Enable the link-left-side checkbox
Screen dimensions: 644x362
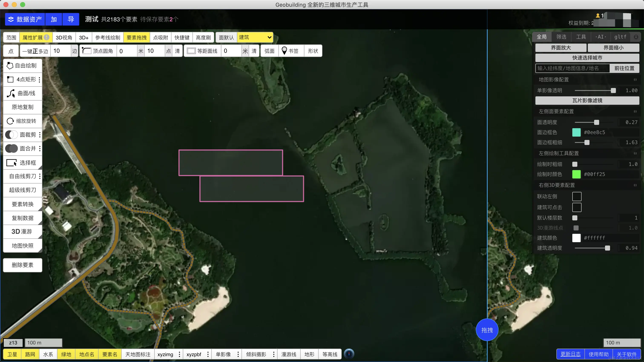point(576,196)
